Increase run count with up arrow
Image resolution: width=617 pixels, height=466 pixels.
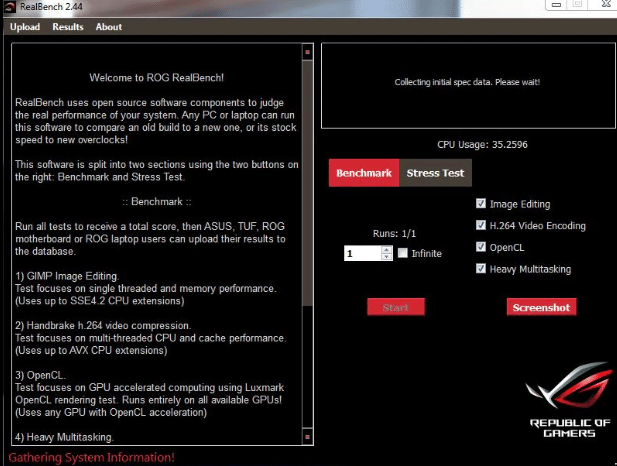click(387, 250)
